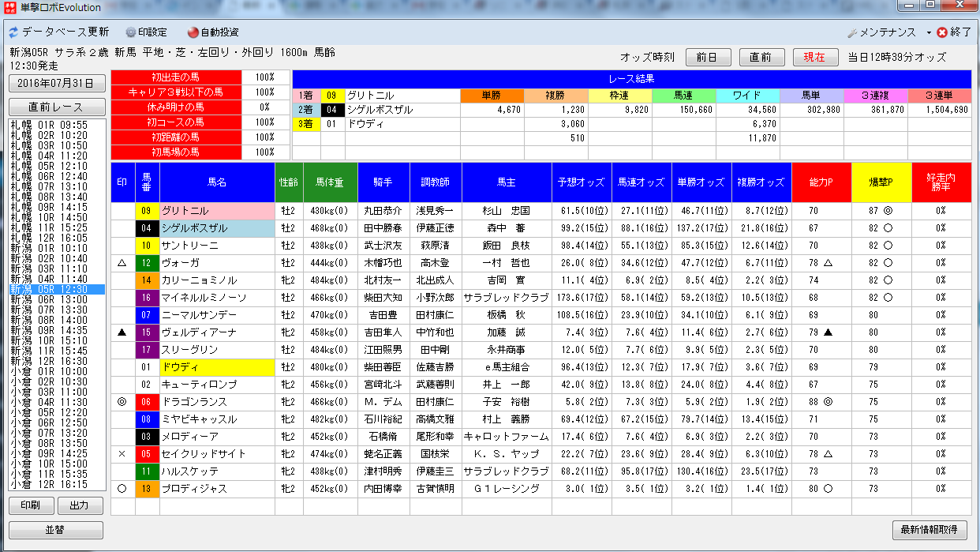980x552 pixels.
Task: Sort by 爆撃P column header
Action: point(881,182)
